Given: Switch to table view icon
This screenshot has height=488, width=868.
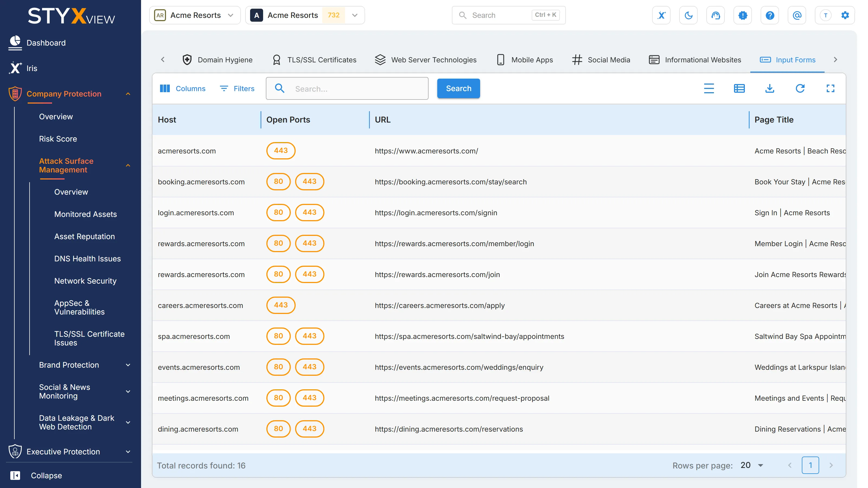Looking at the screenshot, I should point(739,88).
